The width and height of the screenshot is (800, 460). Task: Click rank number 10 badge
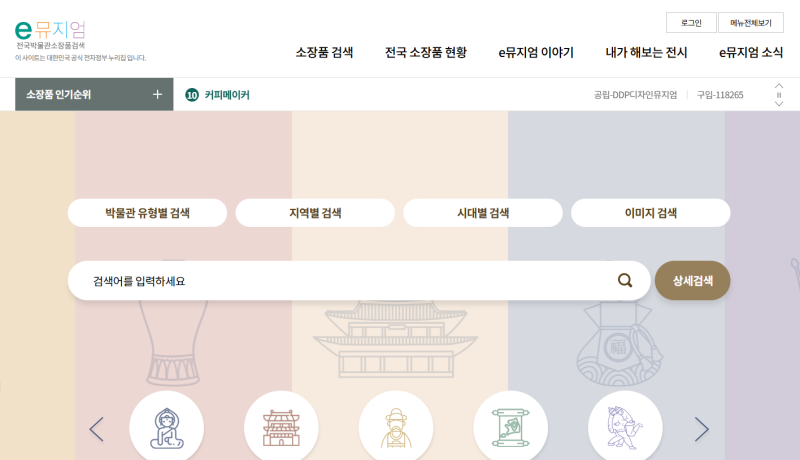(192, 95)
